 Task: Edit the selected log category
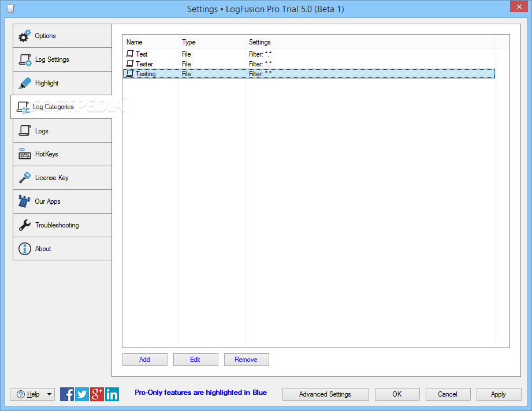(x=196, y=360)
